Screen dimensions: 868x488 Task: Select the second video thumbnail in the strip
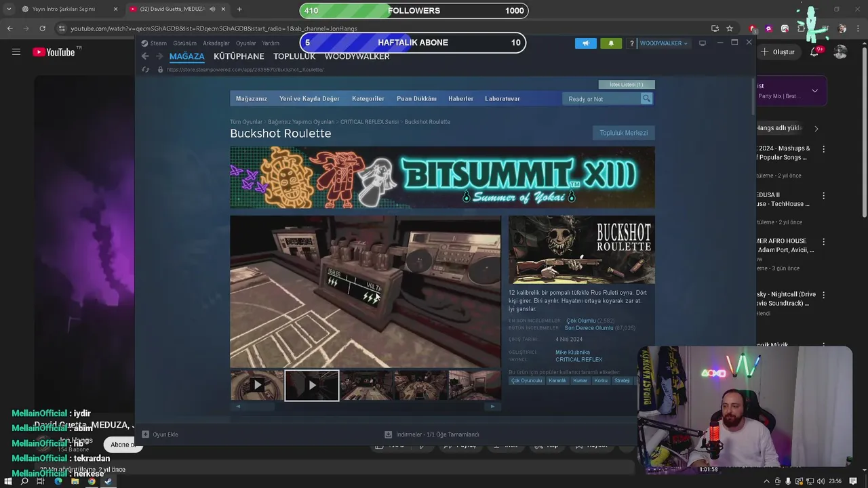pos(312,385)
